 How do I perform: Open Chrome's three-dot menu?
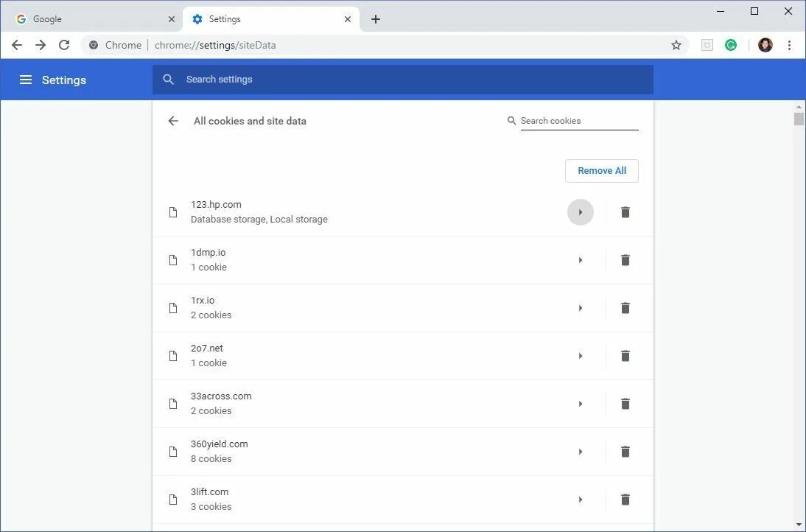pyautogui.click(x=789, y=45)
